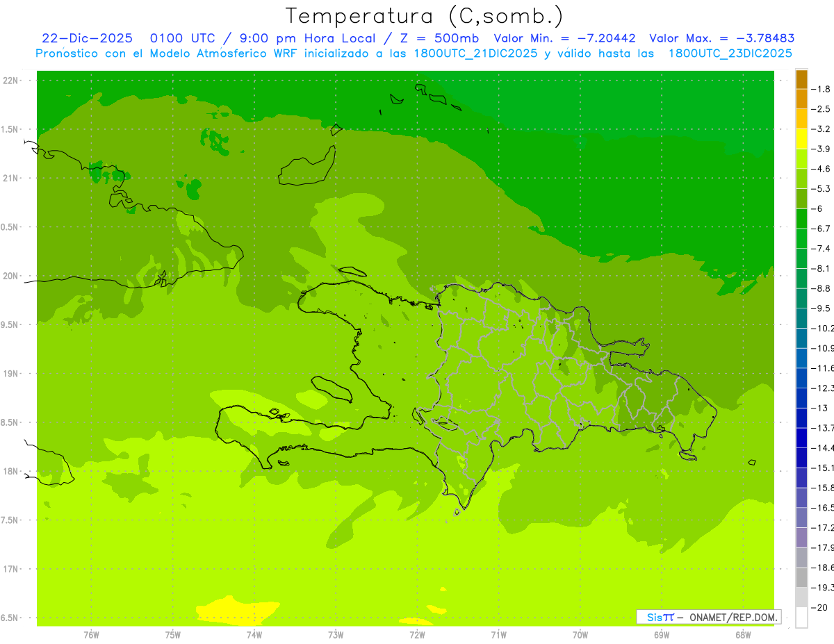Click the '-15.8' colorbar label
Viewport: 834px width, 644px height.
click(x=822, y=487)
